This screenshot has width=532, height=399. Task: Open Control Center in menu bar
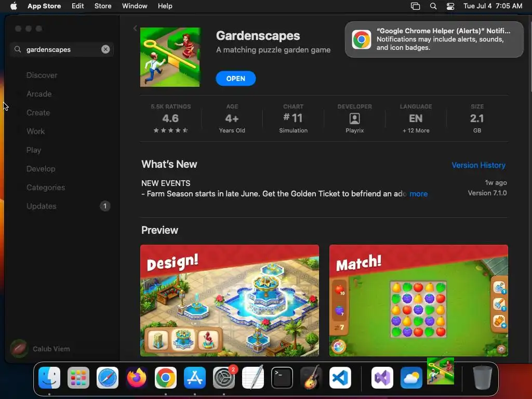coord(450,6)
